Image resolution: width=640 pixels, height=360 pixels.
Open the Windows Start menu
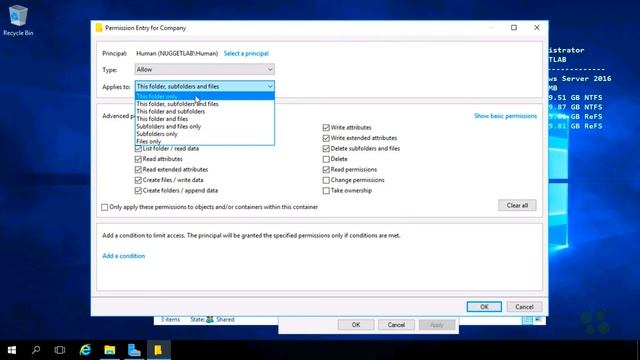12,350
